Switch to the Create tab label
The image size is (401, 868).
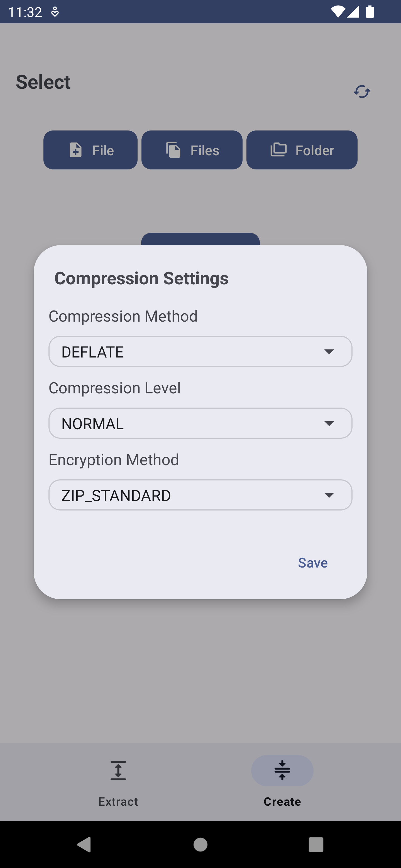point(282,802)
